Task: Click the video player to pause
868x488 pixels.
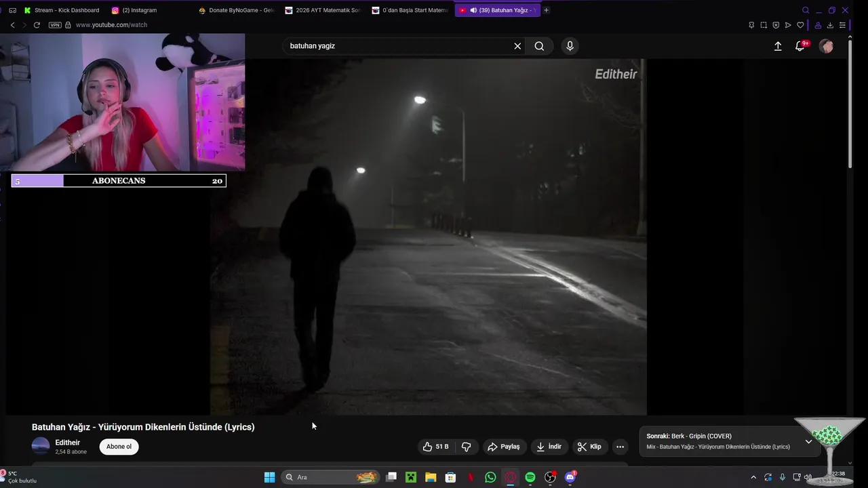Action: click(428, 237)
